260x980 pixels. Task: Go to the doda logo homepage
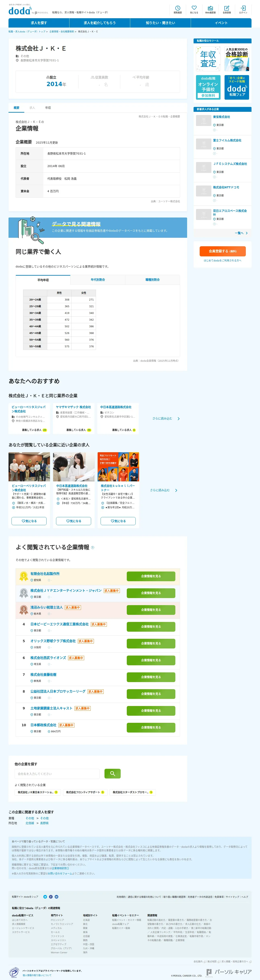coord(20,11)
